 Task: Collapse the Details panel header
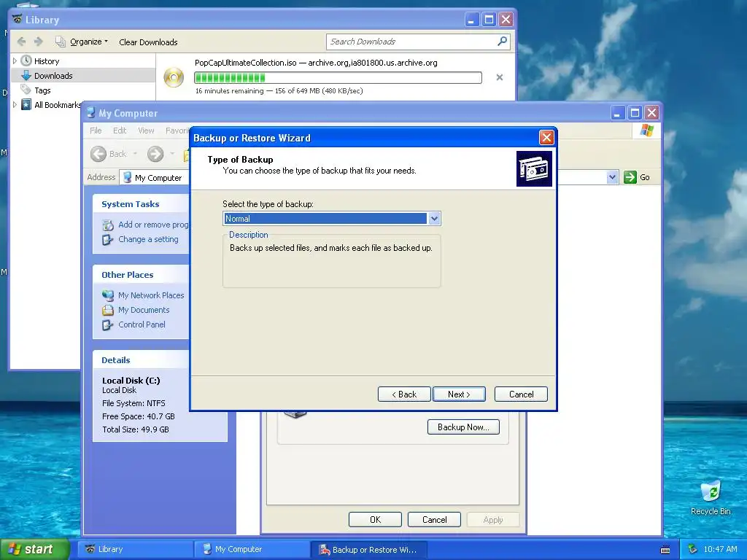click(141, 360)
